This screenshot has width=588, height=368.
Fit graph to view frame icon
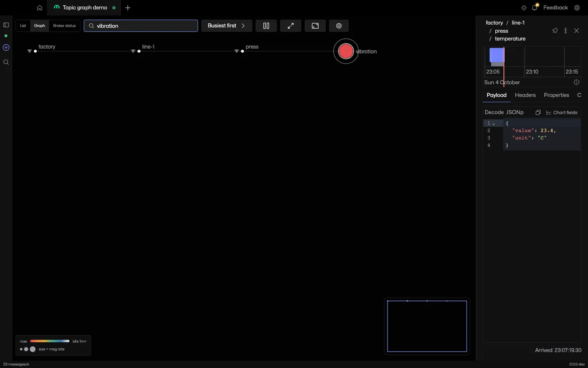tap(315, 26)
